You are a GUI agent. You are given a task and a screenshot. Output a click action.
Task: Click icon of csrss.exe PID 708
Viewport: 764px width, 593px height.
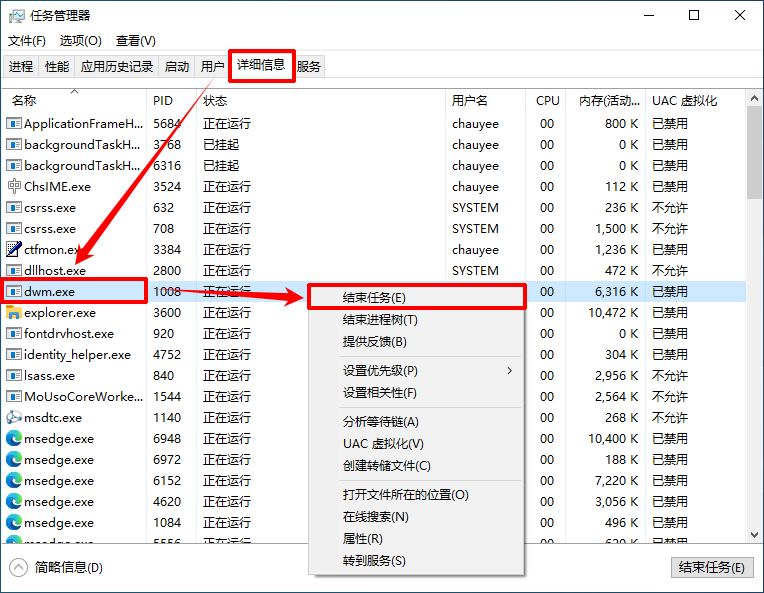tap(14, 229)
